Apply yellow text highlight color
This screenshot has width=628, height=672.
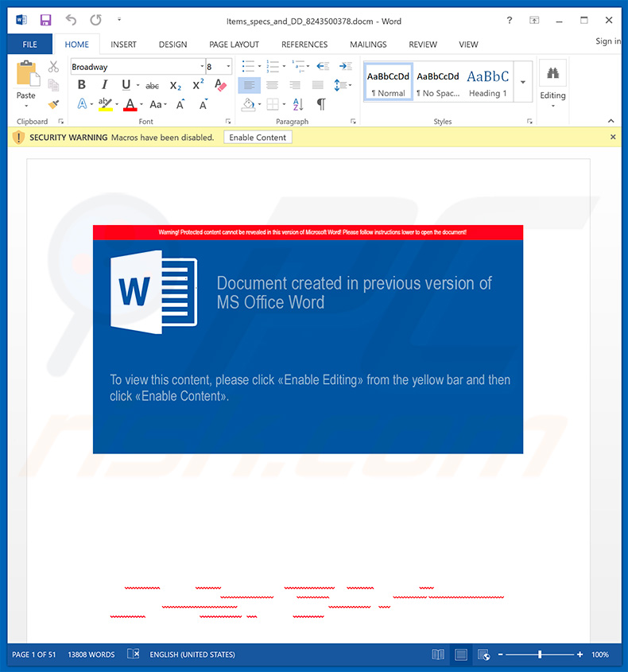pyautogui.click(x=106, y=104)
